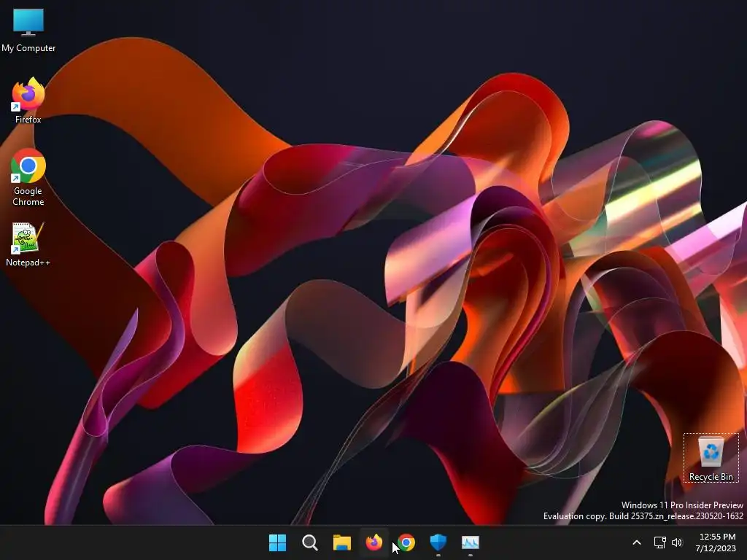Open network status from system tray

coord(659,542)
